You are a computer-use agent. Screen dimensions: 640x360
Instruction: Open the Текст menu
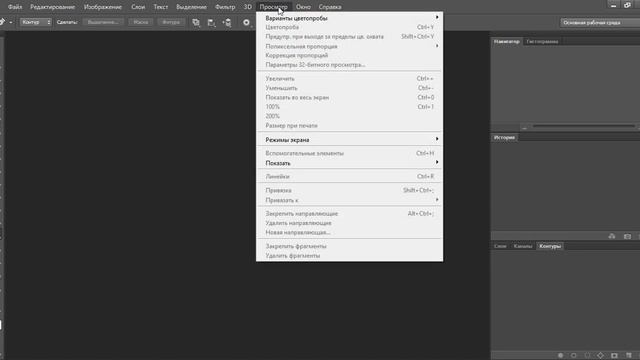tap(160, 7)
